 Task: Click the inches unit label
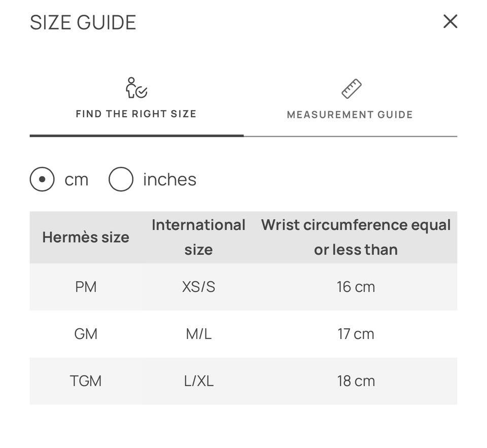169,180
